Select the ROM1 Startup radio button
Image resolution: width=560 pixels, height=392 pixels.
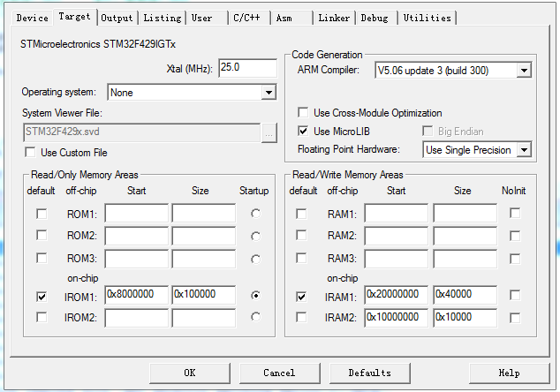pos(256,214)
